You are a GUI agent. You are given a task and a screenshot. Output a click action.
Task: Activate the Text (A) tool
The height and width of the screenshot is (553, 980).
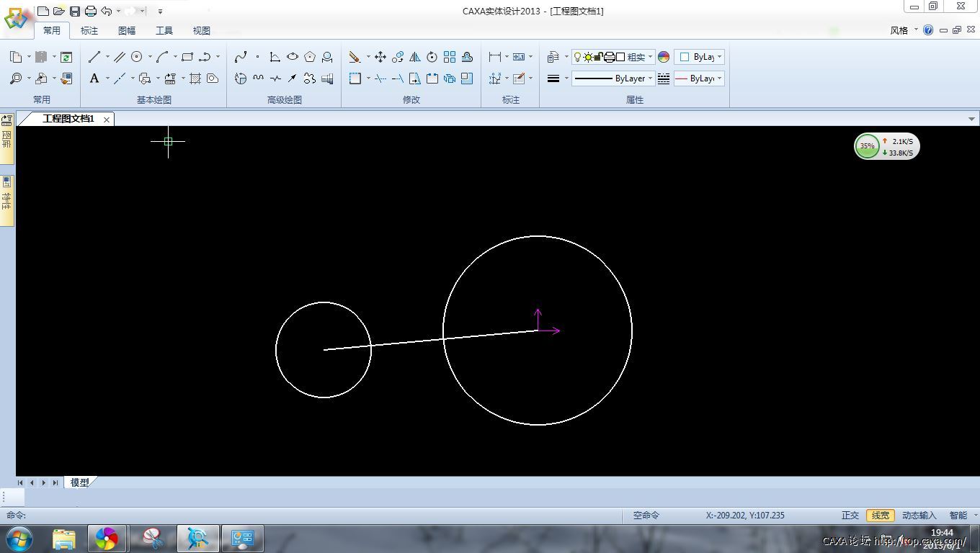pos(94,78)
